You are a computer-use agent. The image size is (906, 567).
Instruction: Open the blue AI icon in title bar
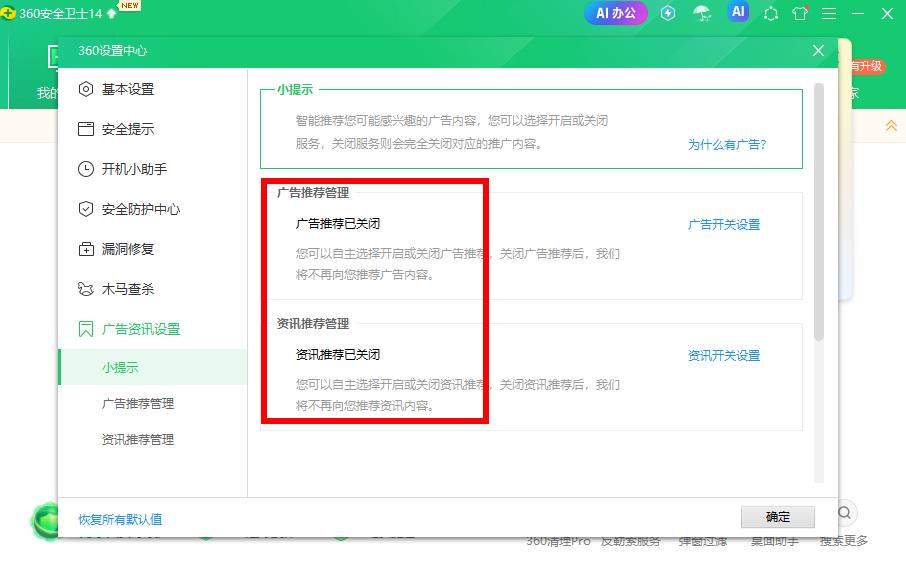tap(738, 12)
